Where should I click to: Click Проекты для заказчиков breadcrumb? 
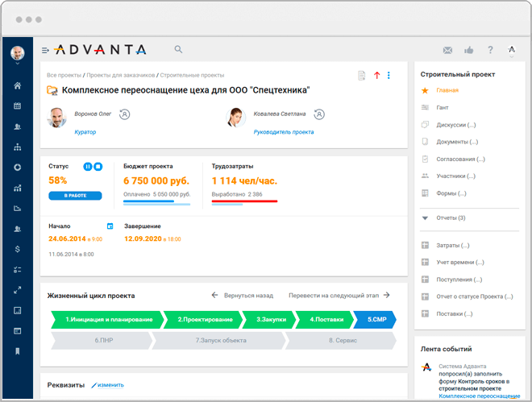[x=120, y=75]
